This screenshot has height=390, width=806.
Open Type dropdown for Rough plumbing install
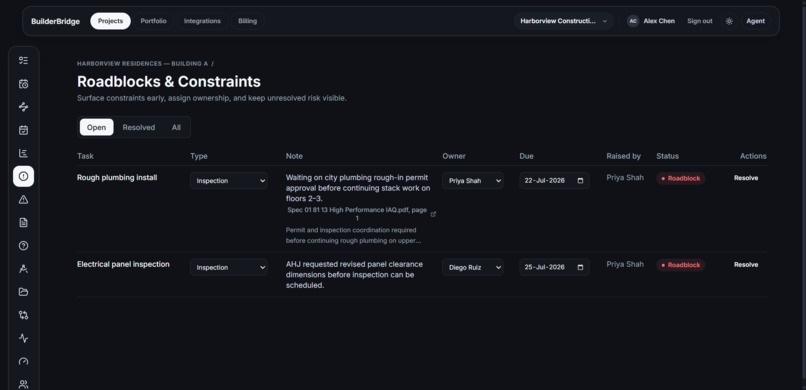(x=229, y=181)
